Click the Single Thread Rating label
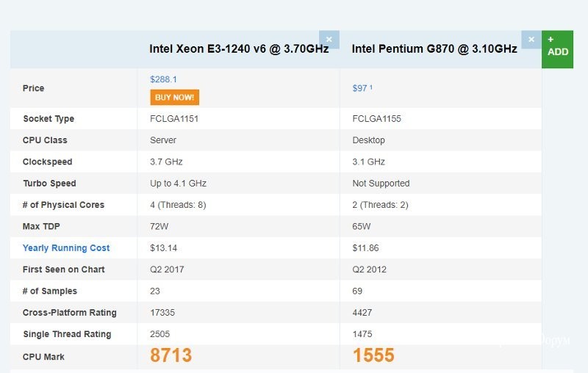 tap(67, 334)
